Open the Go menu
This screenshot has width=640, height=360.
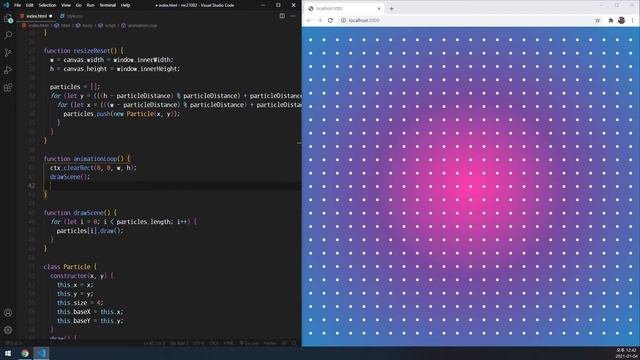(x=78, y=5)
